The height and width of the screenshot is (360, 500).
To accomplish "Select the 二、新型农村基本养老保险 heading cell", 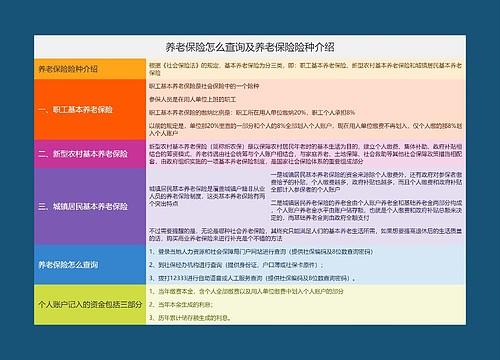I will coord(90,154).
